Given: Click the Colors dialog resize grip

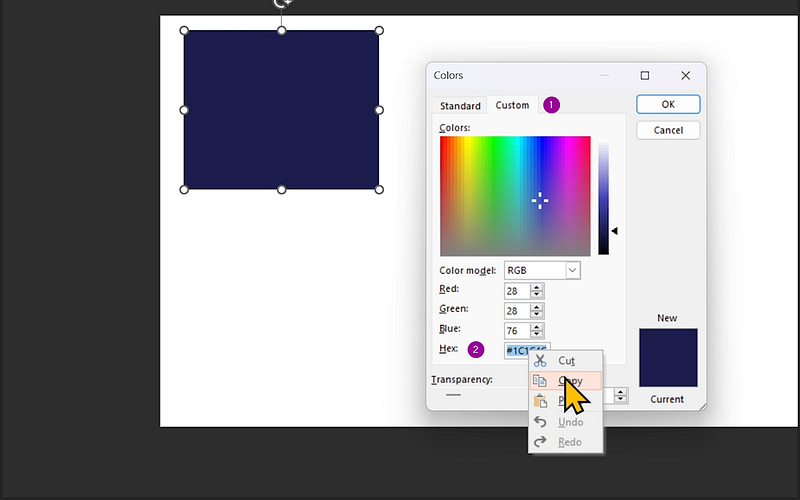Looking at the screenshot, I should pos(703,406).
